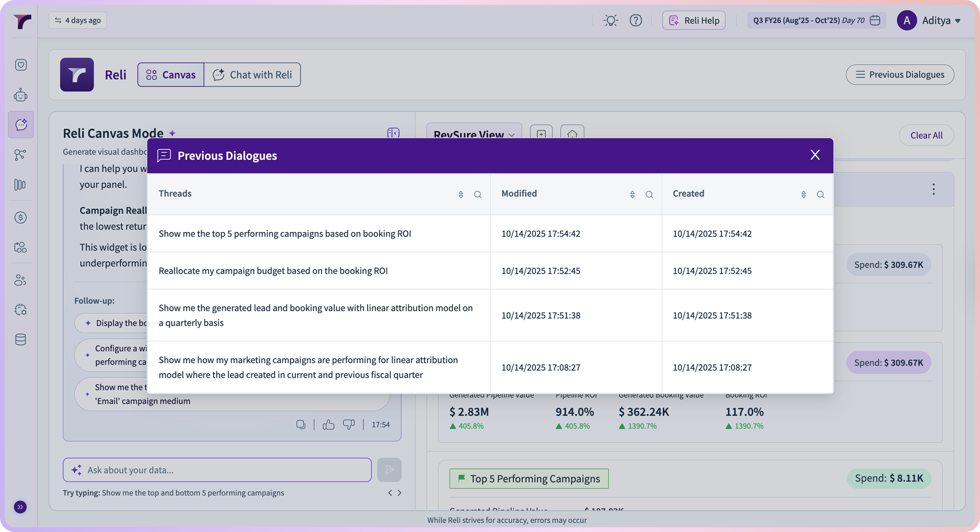Click the robot icon in the sidebar
This screenshot has height=532, width=980.
pos(21,95)
